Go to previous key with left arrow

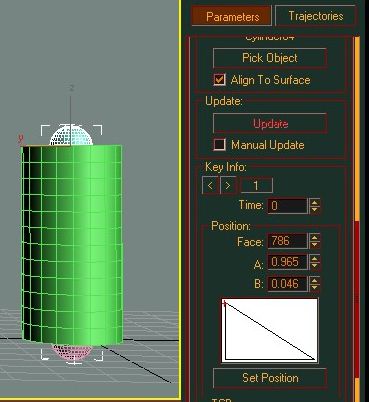210,185
